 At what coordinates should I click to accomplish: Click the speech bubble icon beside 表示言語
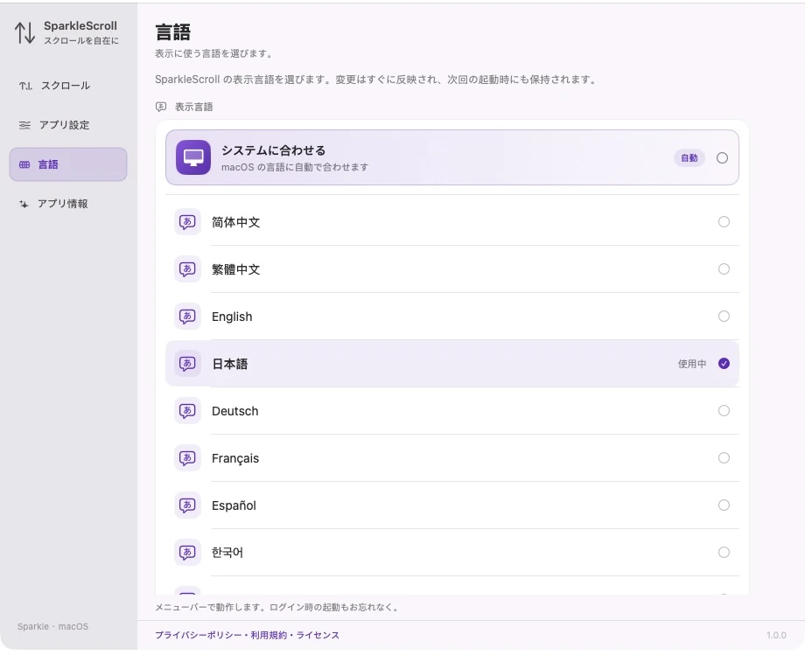tap(161, 107)
